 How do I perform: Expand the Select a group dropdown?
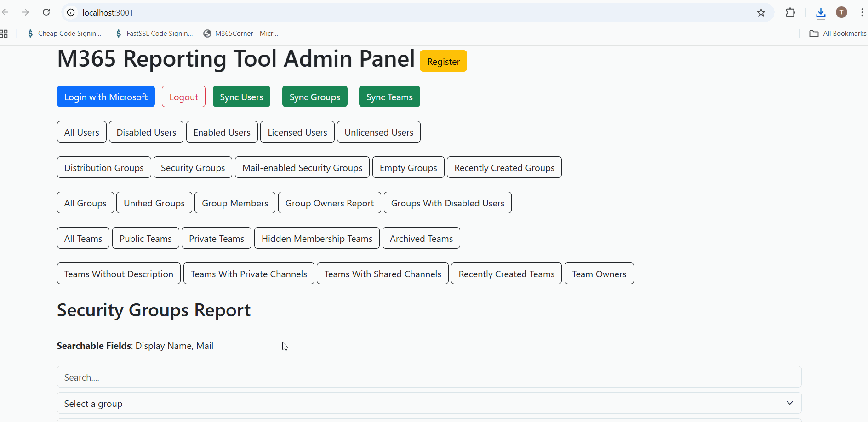tap(429, 403)
